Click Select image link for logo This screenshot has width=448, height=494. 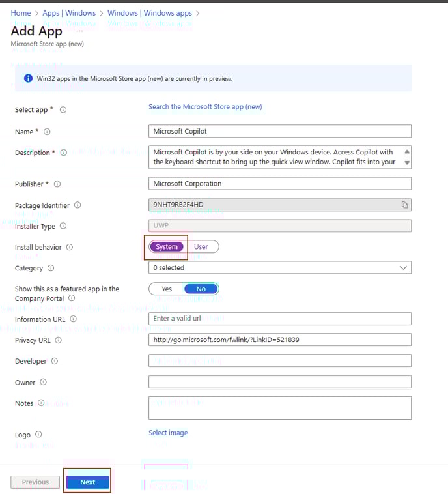pyautogui.click(x=168, y=433)
